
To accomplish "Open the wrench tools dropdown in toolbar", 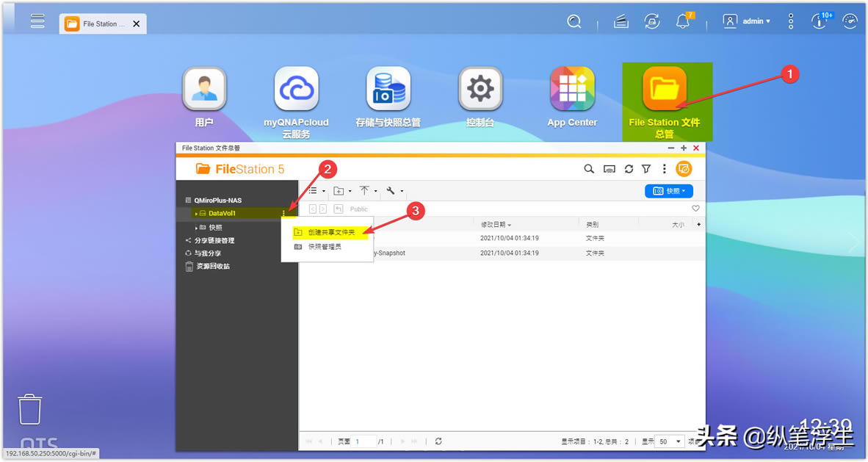I will tap(394, 191).
